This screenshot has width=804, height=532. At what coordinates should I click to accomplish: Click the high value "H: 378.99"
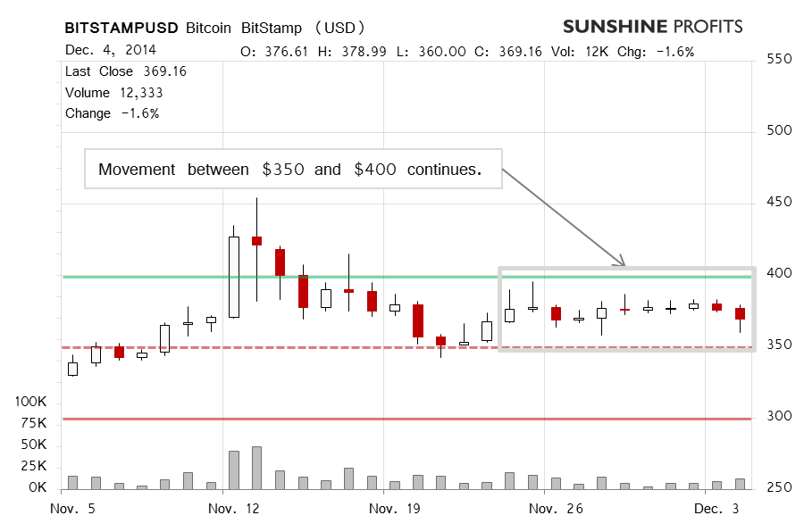pyautogui.click(x=352, y=52)
